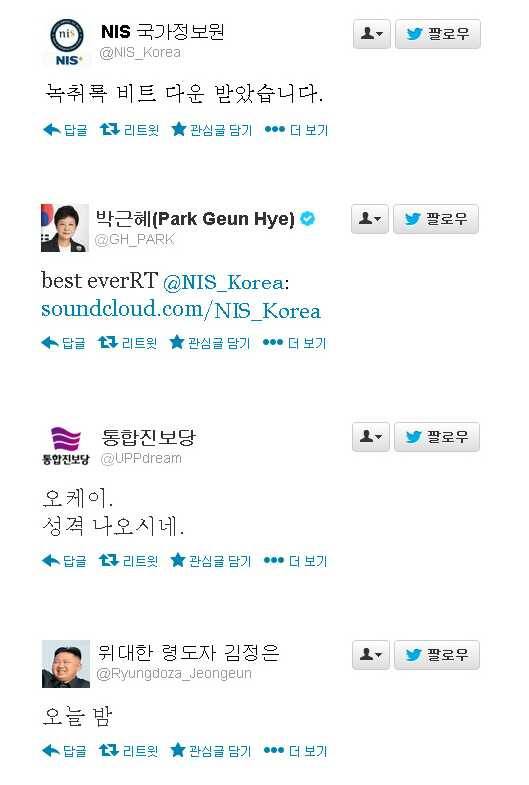Retweet the 통합진보당 tweet
The height and width of the screenshot is (785, 529).
(x=128, y=561)
